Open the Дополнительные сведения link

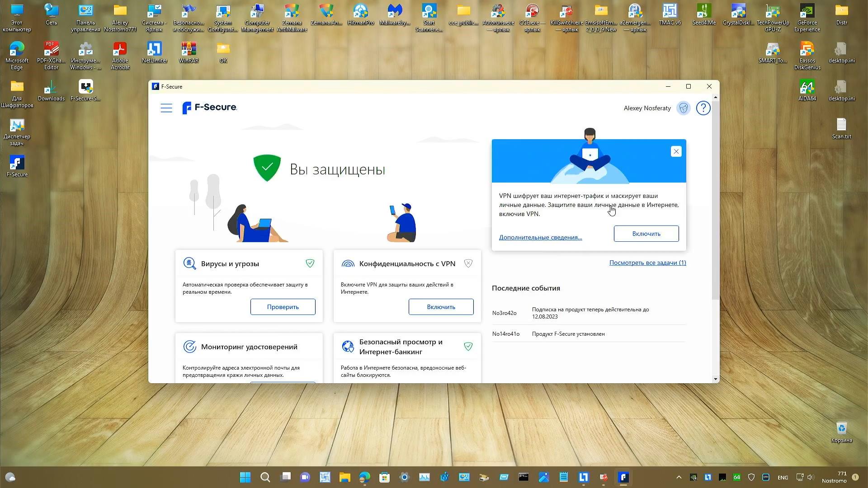[x=540, y=237]
